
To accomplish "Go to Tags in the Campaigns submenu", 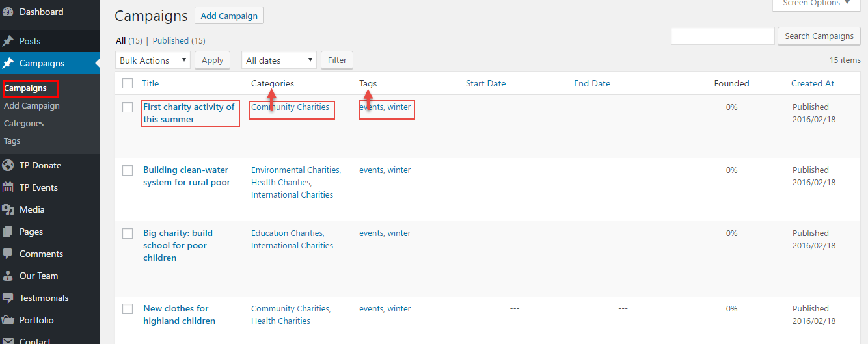I will pos(12,141).
